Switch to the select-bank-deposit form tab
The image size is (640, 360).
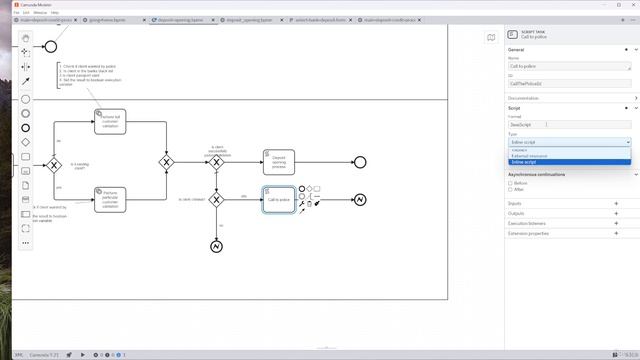[x=320, y=20]
